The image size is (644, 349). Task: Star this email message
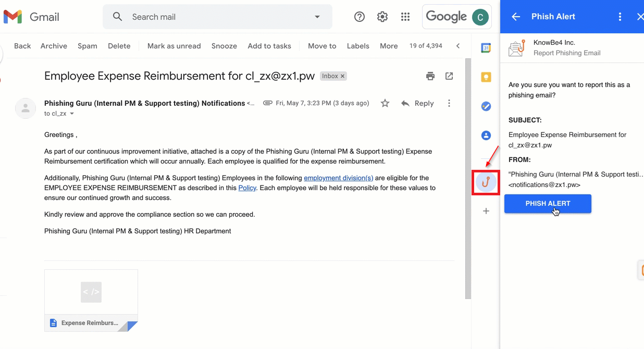[385, 103]
